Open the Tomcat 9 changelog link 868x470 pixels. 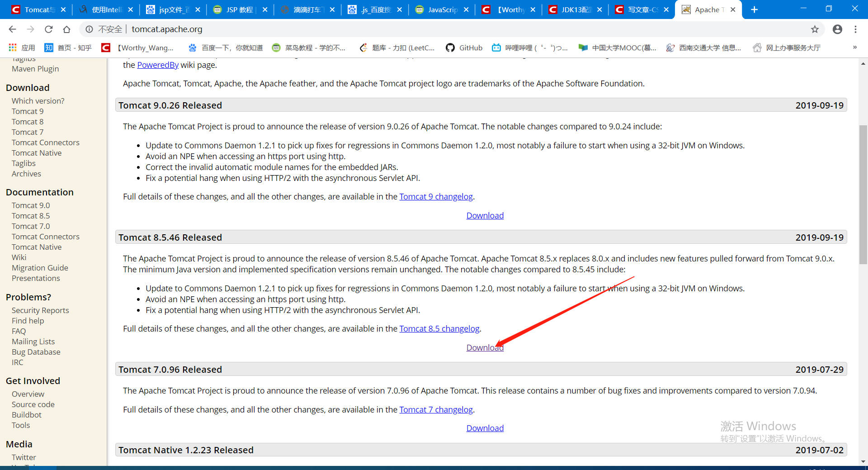click(436, 197)
